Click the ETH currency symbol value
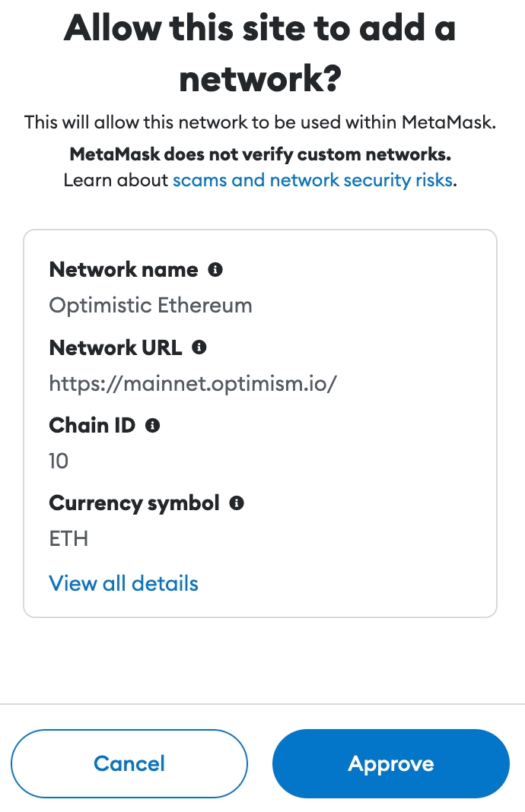 tap(68, 539)
